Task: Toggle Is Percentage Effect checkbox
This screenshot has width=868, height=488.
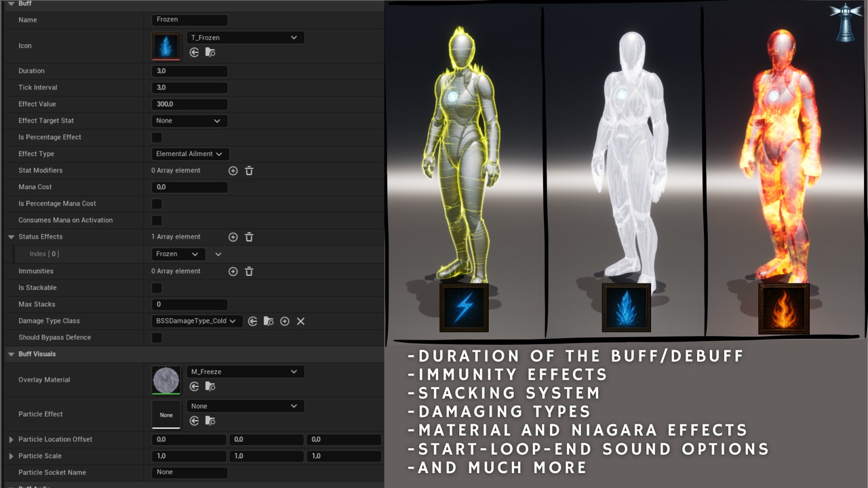Action: (157, 138)
